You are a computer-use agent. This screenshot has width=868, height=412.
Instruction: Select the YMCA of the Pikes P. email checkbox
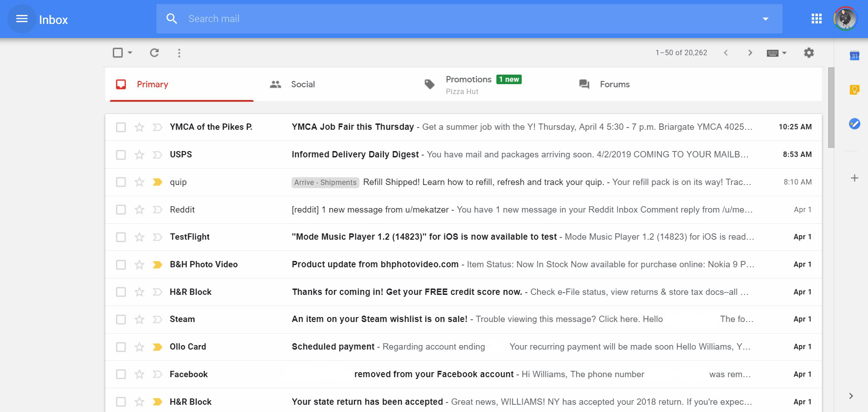click(x=121, y=127)
